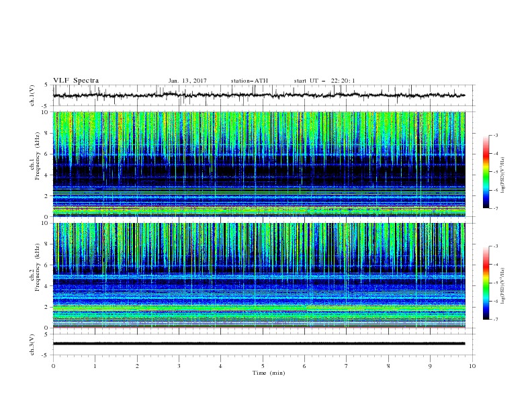Click time axis tick label "3"
The width and height of the screenshot is (532, 411).
[x=179, y=366]
